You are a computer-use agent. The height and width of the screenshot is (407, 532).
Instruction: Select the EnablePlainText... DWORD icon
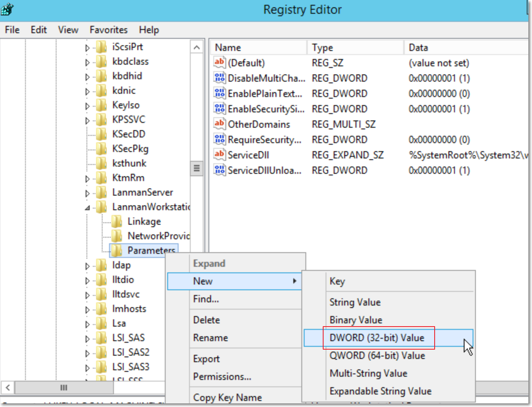click(x=219, y=93)
